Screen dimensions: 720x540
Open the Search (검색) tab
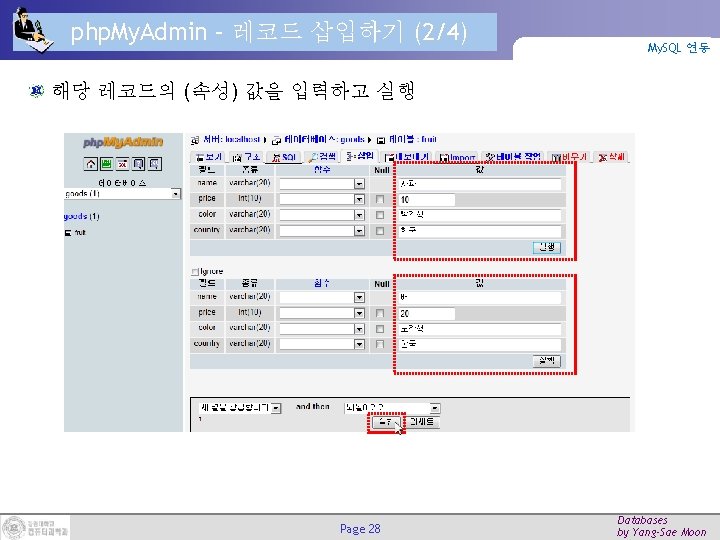click(323, 157)
